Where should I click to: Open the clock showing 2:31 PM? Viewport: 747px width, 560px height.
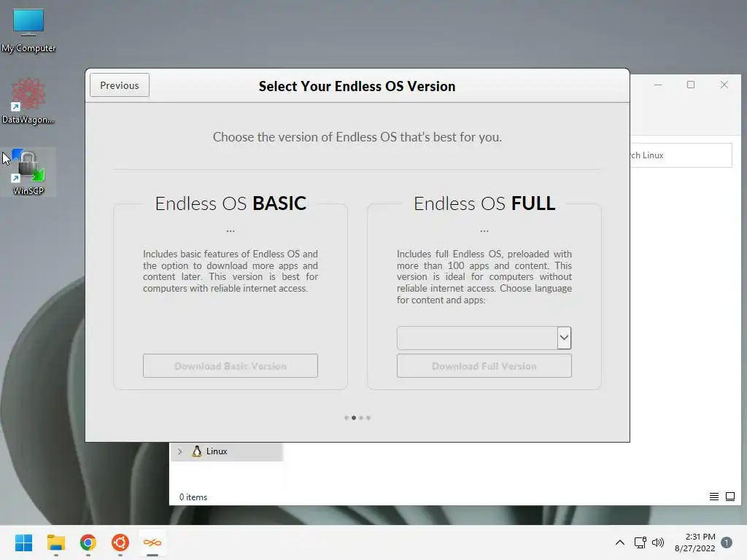coord(694,542)
